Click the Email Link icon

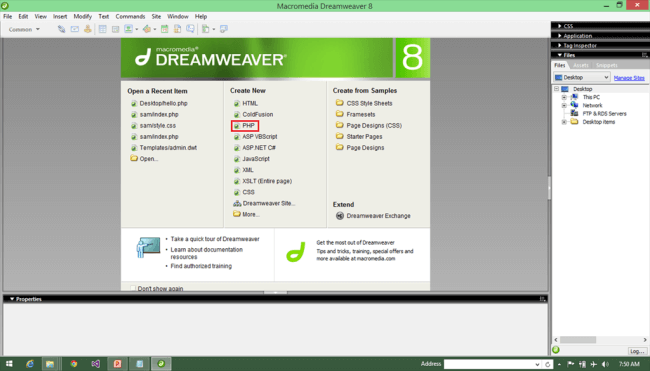pyautogui.click(x=75, y=29)
